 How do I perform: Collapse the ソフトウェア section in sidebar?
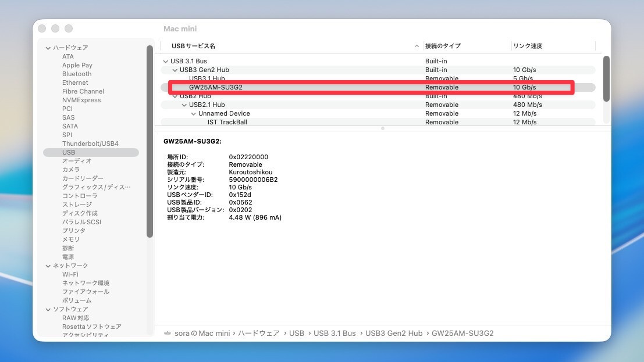tap(48, 310)
